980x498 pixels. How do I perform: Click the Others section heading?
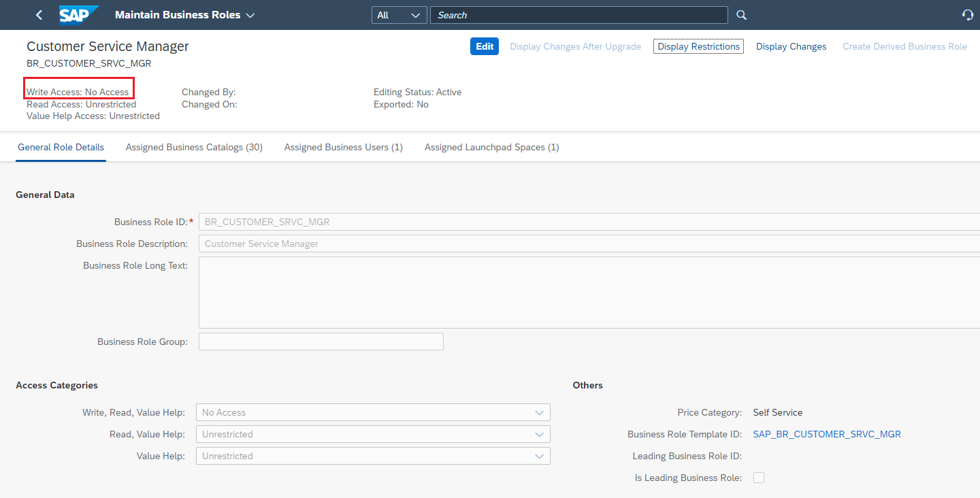pyautogui.click(x=588, y=385)
